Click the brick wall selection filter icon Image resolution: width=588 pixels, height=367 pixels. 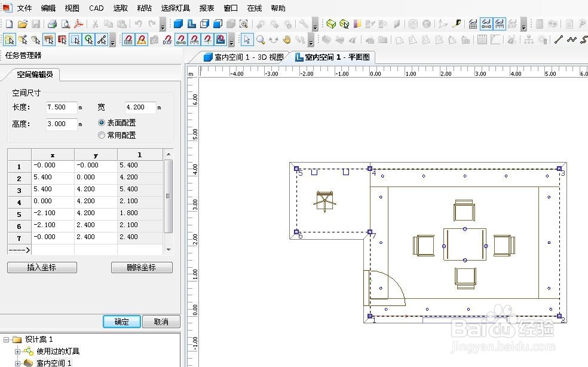click(x=62, y=39)
